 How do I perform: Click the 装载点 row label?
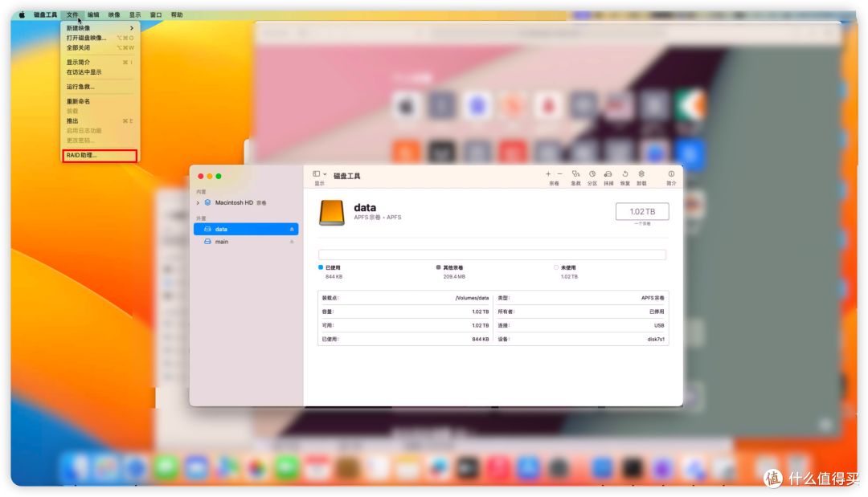click(330, 298)
